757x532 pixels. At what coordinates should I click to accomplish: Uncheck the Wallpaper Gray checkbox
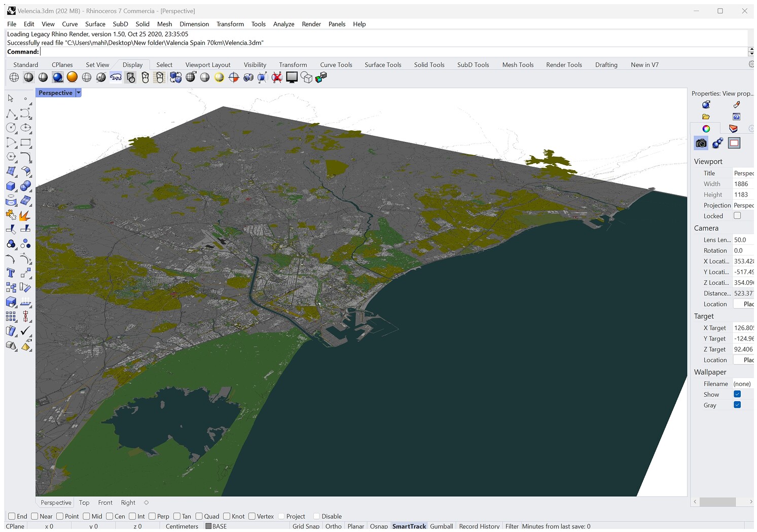[737, 405]
